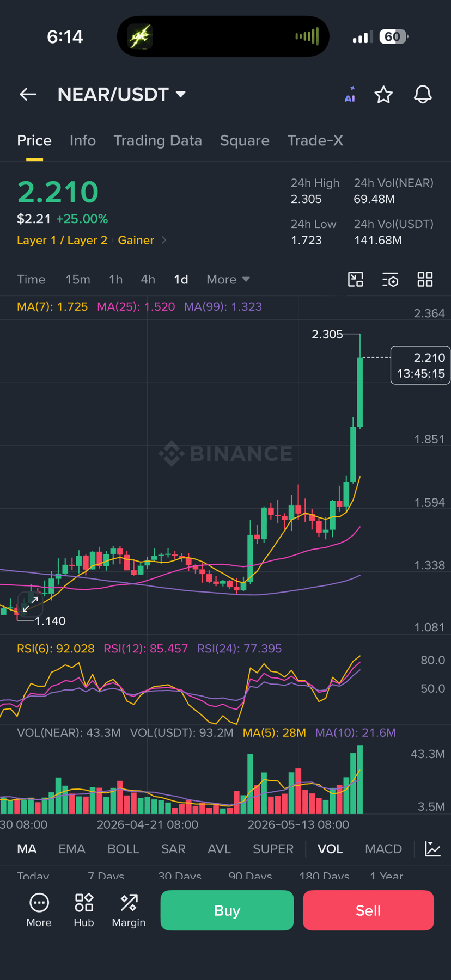451x980 pixels.
Task: Tap the red Sell button
Action: coord(368,910)
